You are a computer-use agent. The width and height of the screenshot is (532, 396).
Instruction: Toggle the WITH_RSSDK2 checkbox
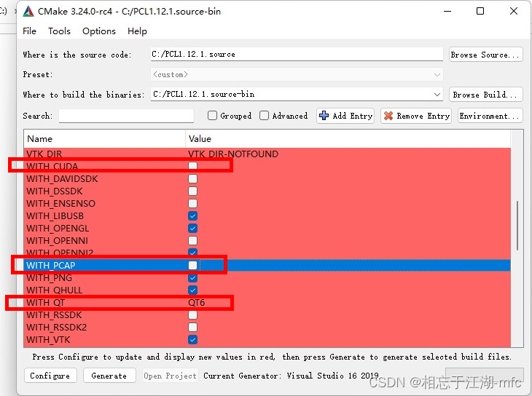tap(192, 327)
